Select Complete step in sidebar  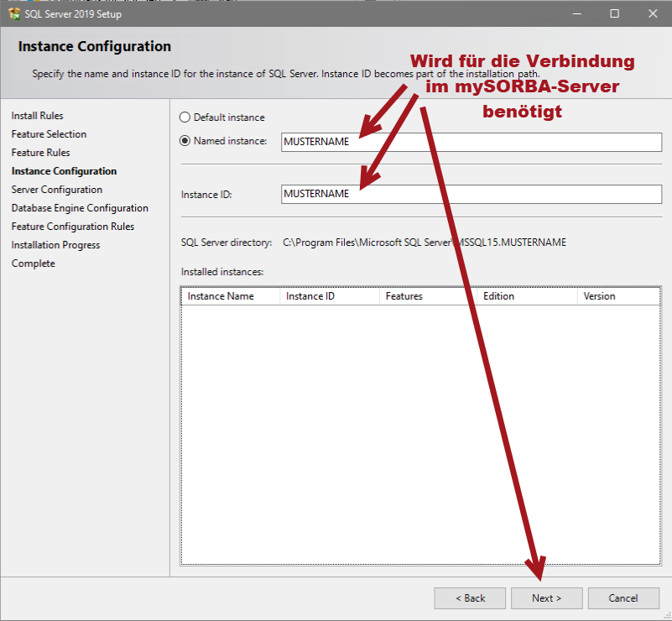click(34, 264)
